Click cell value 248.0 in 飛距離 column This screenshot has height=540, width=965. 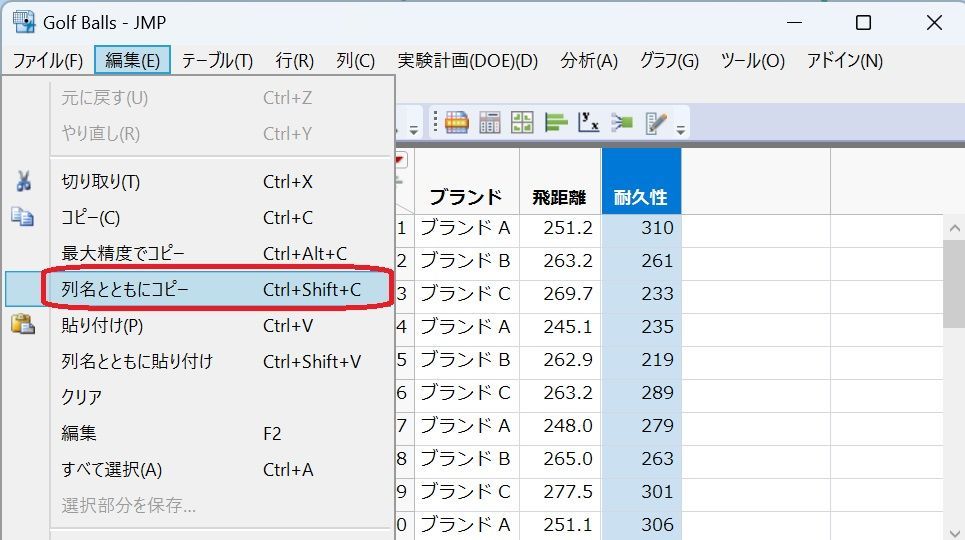560,426
